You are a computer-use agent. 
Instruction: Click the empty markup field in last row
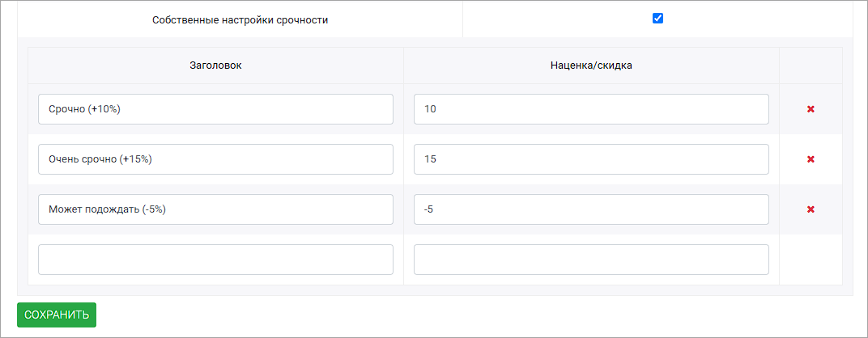591,260
